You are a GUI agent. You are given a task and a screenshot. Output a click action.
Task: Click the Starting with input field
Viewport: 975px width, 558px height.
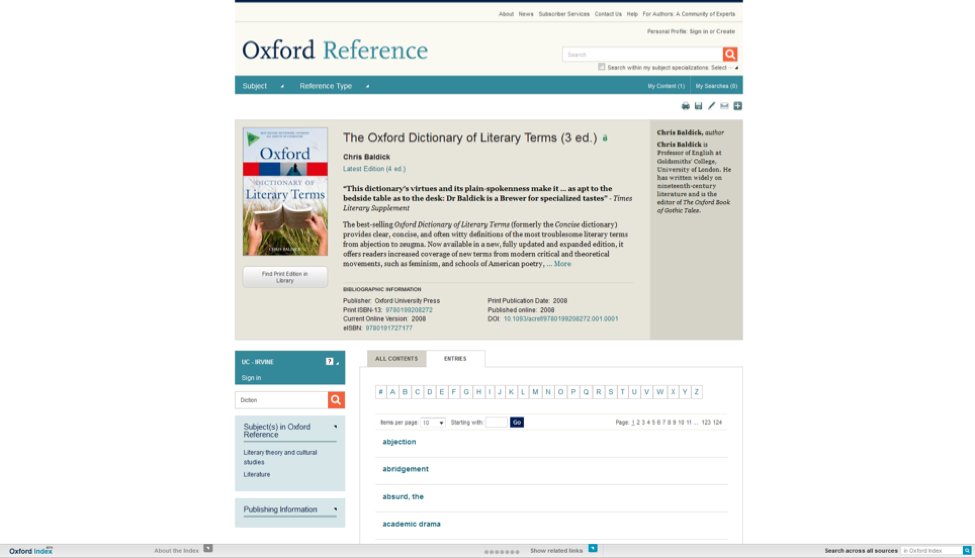click(496, 422)
